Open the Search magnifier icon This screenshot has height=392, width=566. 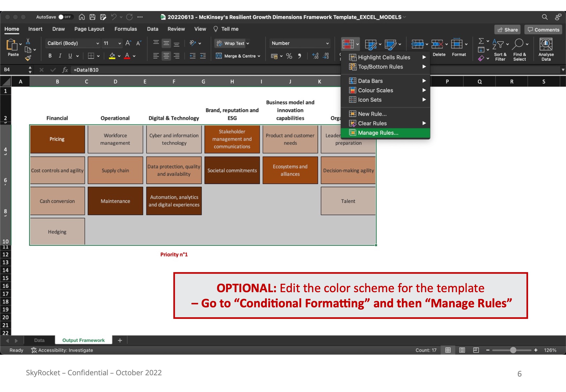click(545, 17)
